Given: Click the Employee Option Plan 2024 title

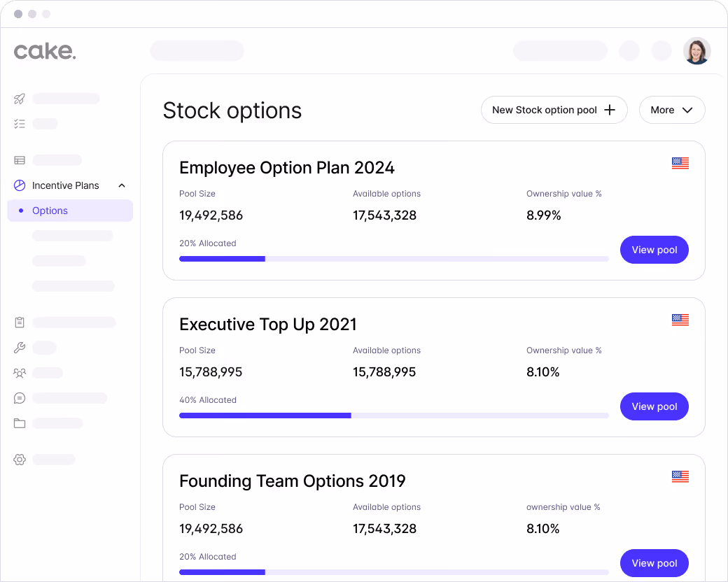Looking at the screenshot, I should (x=286, y=168).
